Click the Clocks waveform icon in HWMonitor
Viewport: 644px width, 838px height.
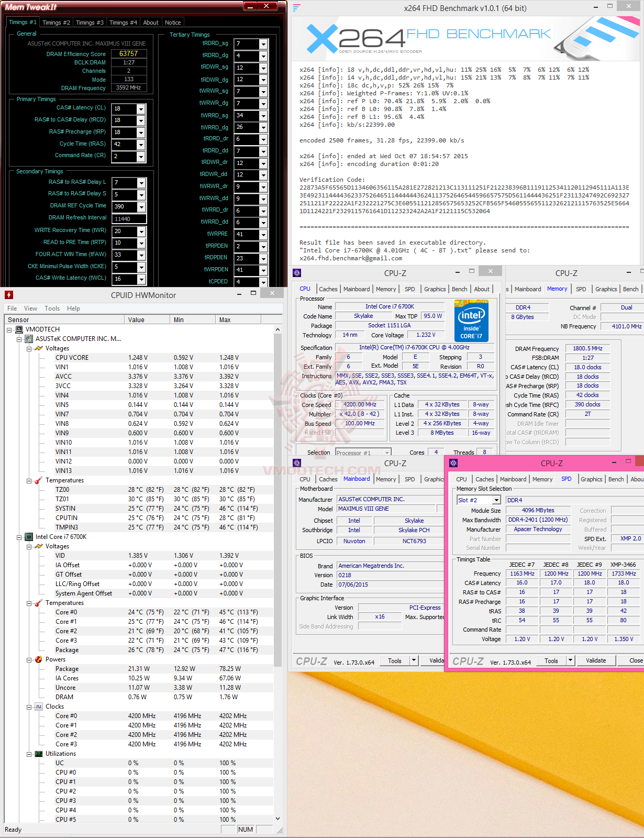pos(39,706)
